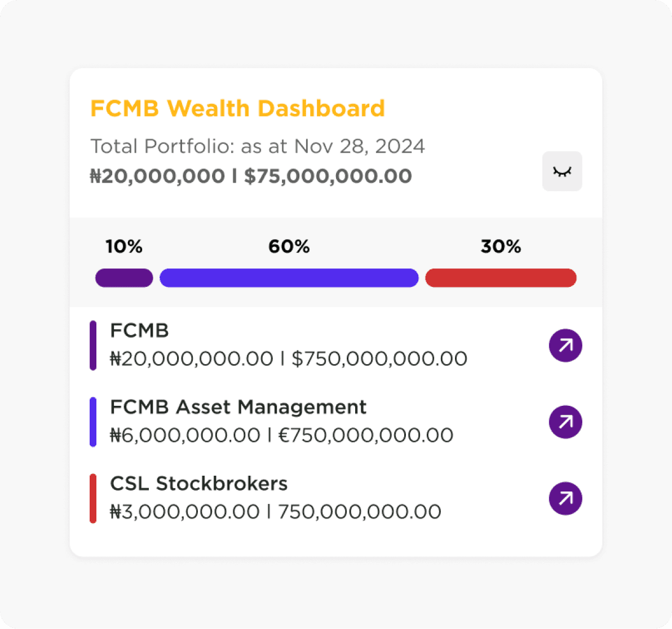
Task: Click the FCMB balance ₦20,000,000.00 amount
Action: (192, 358)
